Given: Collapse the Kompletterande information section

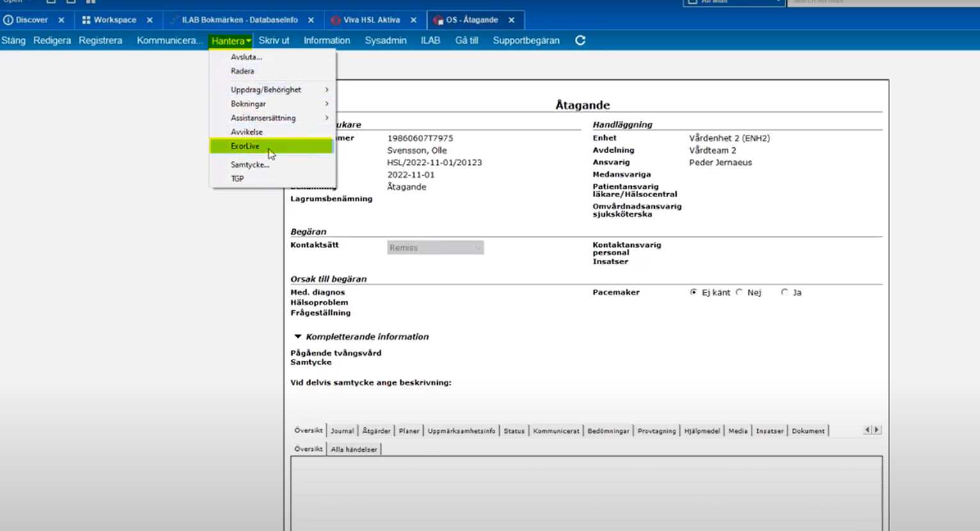Looking at the screenshot, I should 298,337.
